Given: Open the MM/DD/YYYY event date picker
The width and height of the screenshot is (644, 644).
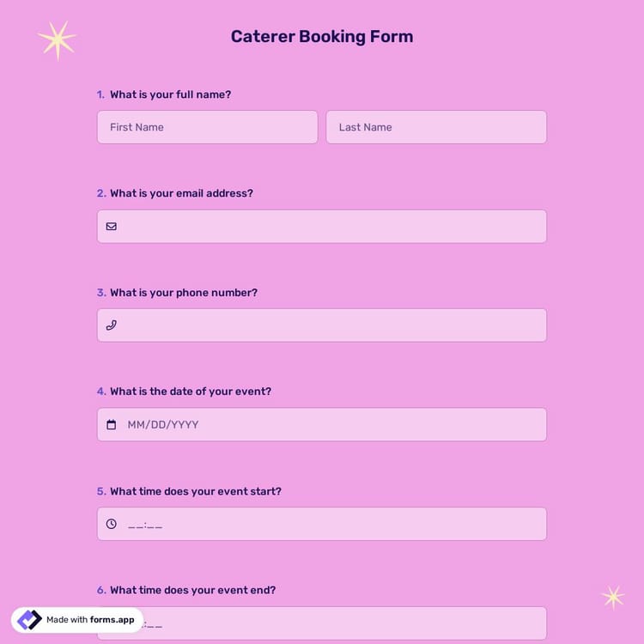Looking at the screenshot, I should point(331,425).
